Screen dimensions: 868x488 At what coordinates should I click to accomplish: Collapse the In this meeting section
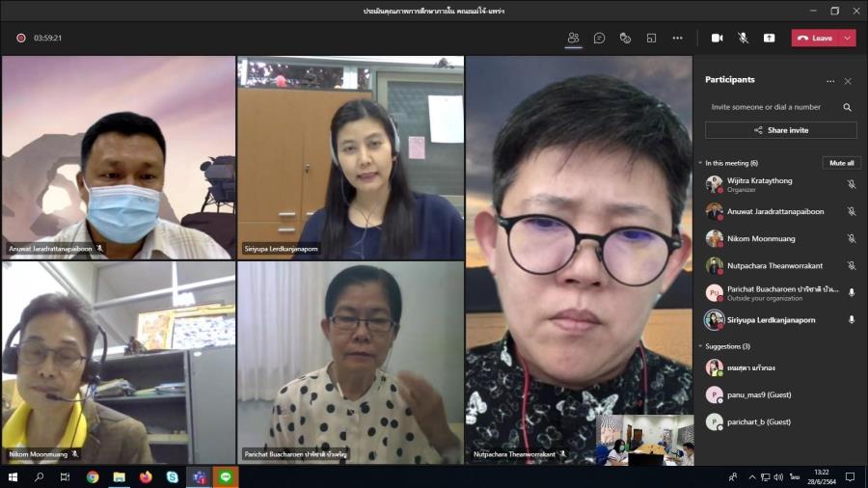(x=701, y=163)
